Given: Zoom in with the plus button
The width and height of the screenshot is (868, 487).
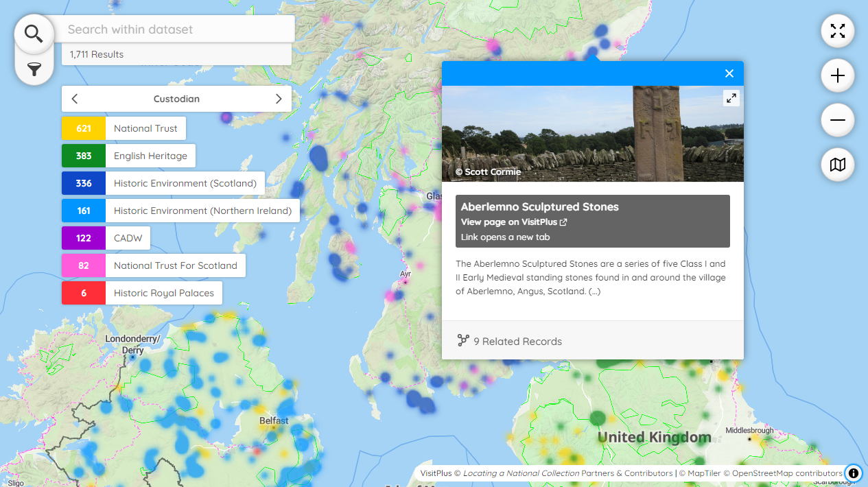Looking at the screenshot, I should [838, 75].
